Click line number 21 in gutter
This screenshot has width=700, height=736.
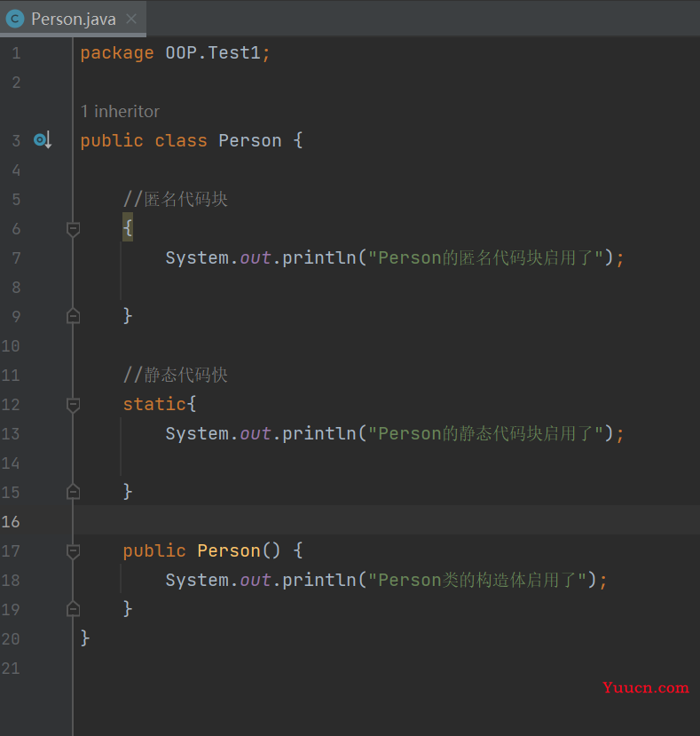pos(11,668)
